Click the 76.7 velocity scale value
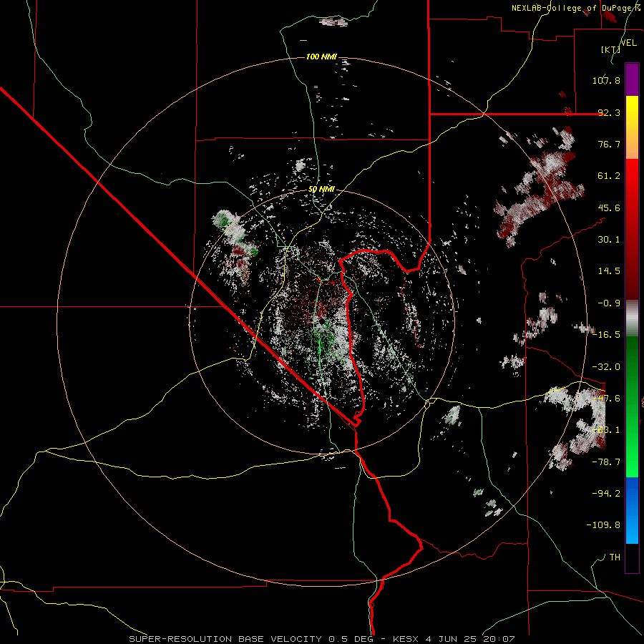Viewport: 644px width, 644px height. [609, 144]
